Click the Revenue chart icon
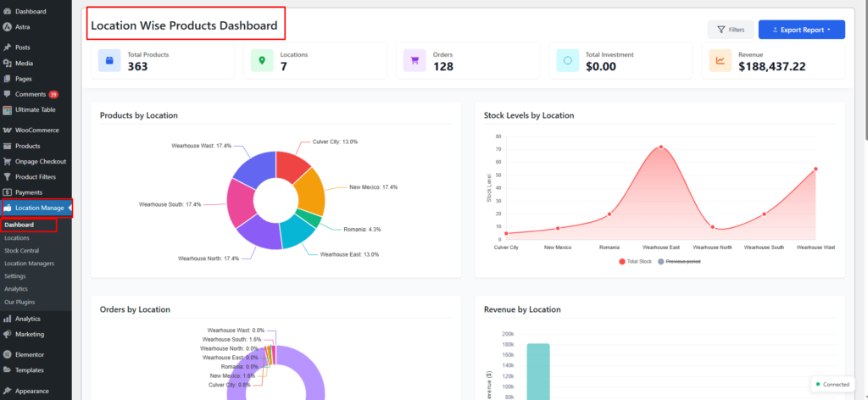The height and width of the screenshot is (400, 868). click(720, 60)
